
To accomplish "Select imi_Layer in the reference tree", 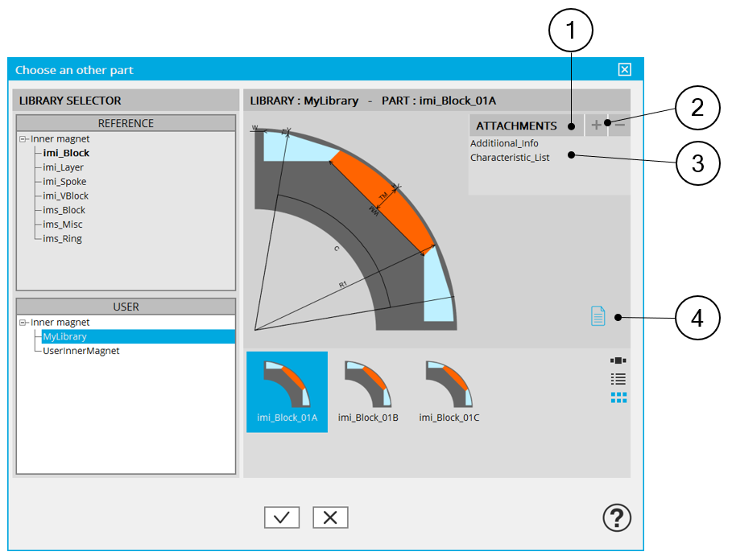I will point(63,167).
